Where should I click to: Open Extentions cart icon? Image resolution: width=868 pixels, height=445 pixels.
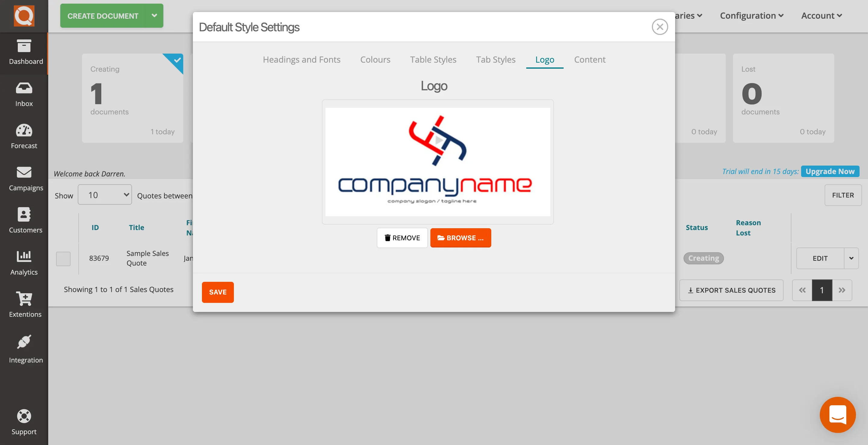coord(24,299)
